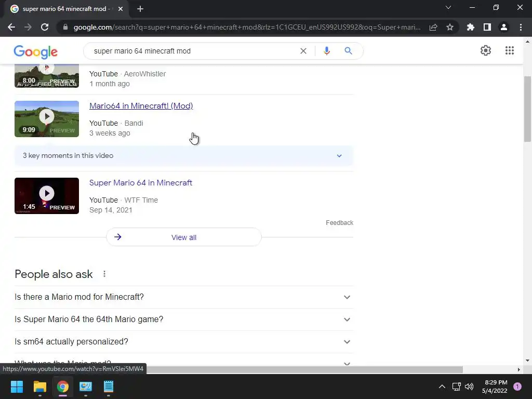Send Feedback on video results
This screenshot has width=532, height=399.
(x=340, y=223)
